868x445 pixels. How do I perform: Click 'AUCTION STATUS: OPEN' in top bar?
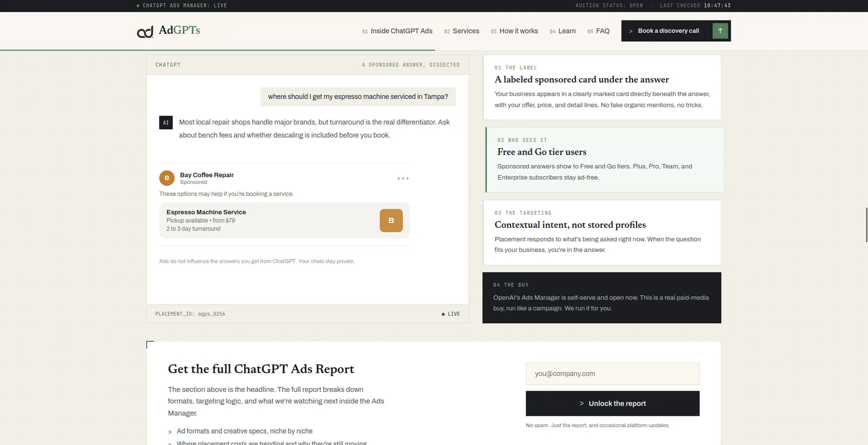click(x=609, y=5)
